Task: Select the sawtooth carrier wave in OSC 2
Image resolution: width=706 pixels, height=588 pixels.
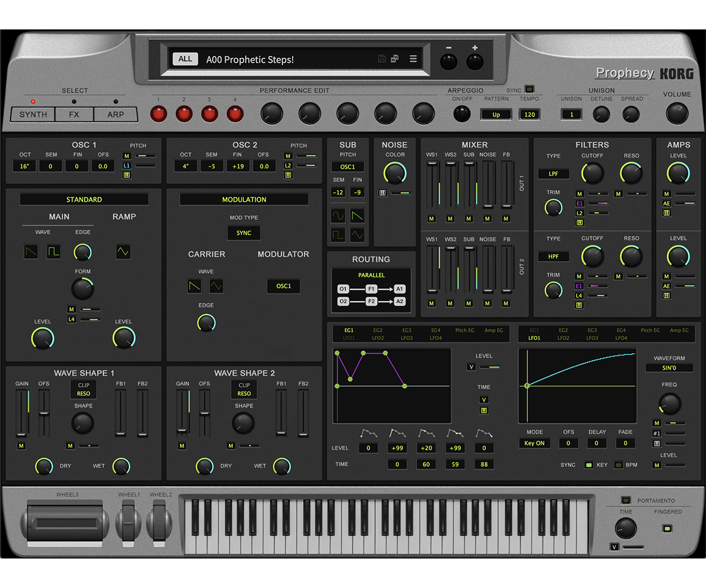Action: (194, 286)
